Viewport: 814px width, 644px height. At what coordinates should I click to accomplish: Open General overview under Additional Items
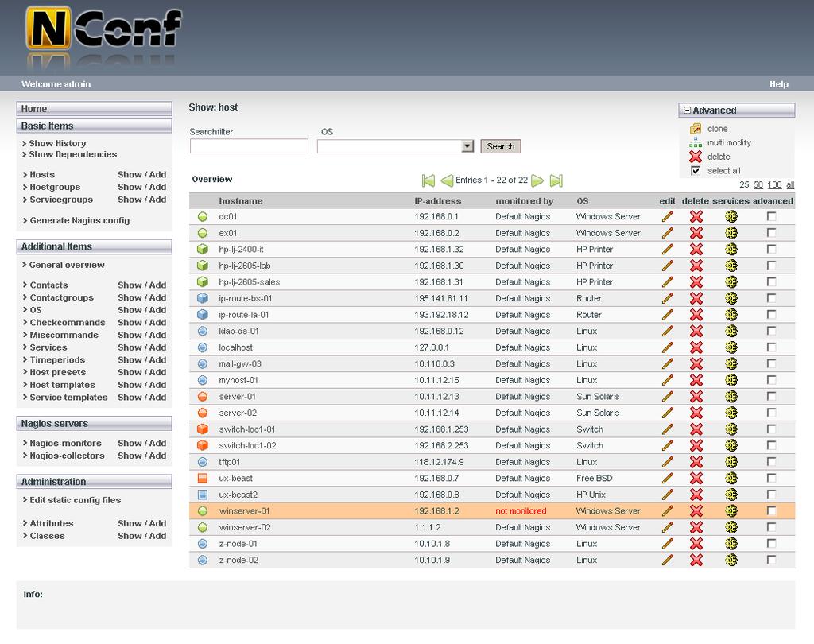click(67, 265)
